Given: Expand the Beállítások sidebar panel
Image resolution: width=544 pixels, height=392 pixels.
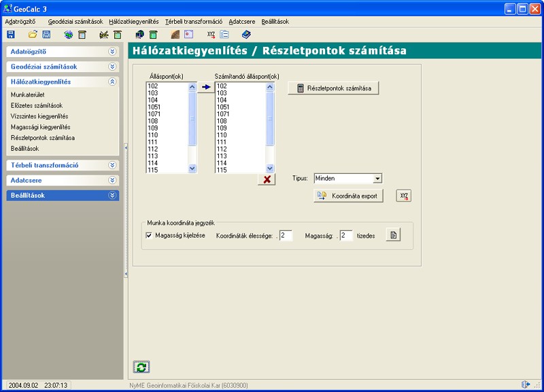Looking at the screenshot, I should 112,196.
